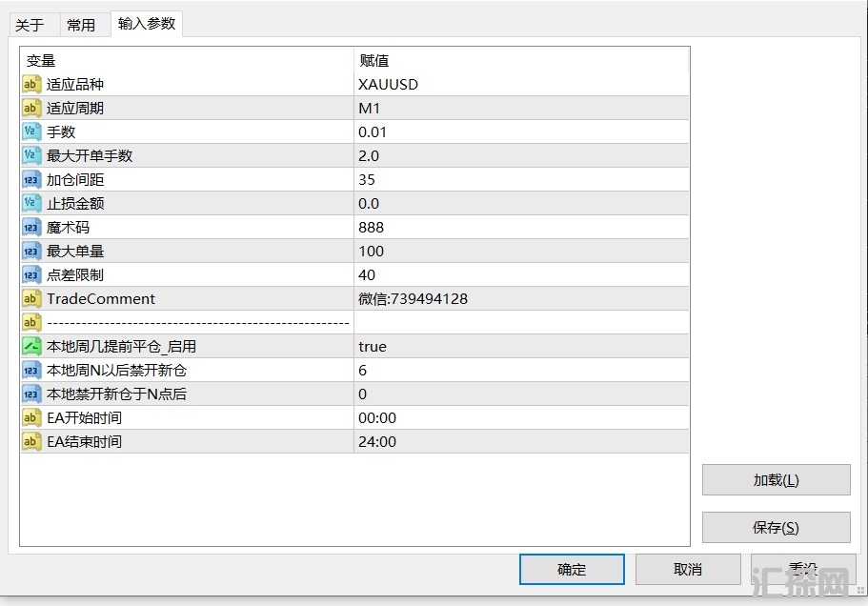868x606 pixels.
Task: Click the string icon beside EA开始时间
Action: 31,417
